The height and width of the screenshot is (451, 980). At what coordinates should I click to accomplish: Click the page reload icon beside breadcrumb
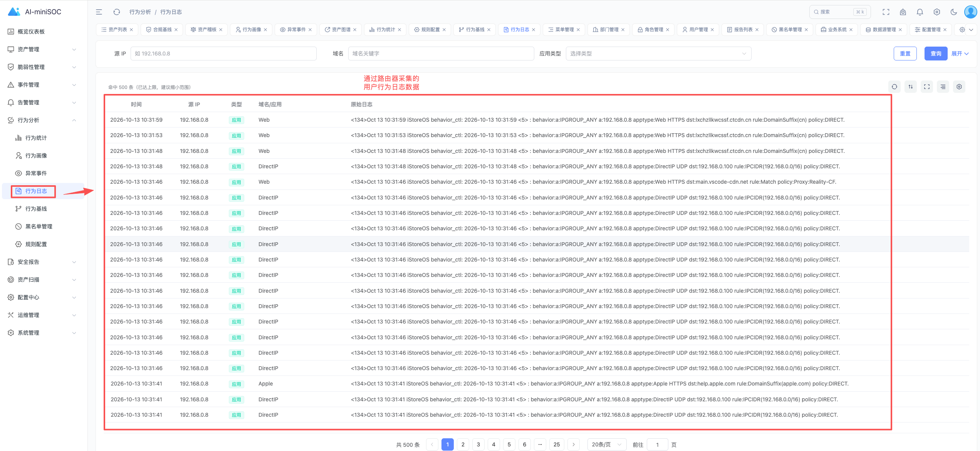click(x=117, y=12)
